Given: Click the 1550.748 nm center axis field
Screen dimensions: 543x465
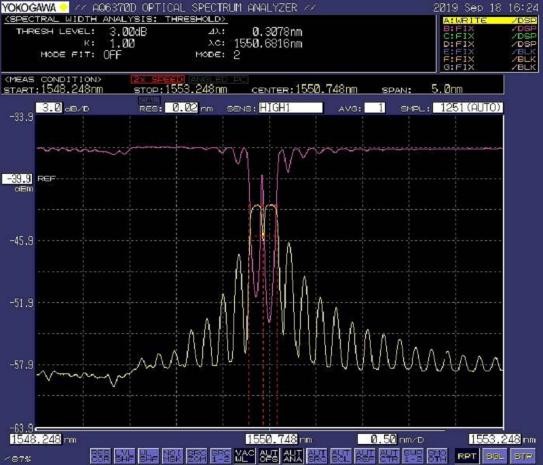Looking at the screenshot, I should [x=272, y=439].
